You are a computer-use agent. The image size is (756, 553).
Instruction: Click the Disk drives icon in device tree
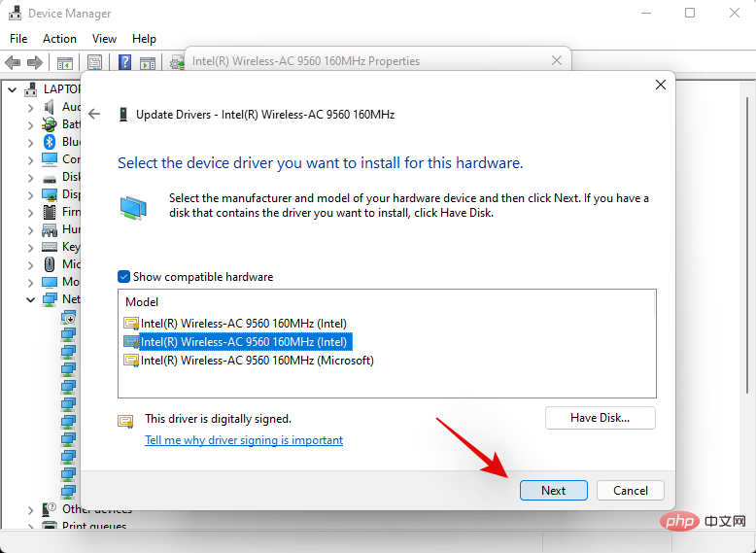50,179
